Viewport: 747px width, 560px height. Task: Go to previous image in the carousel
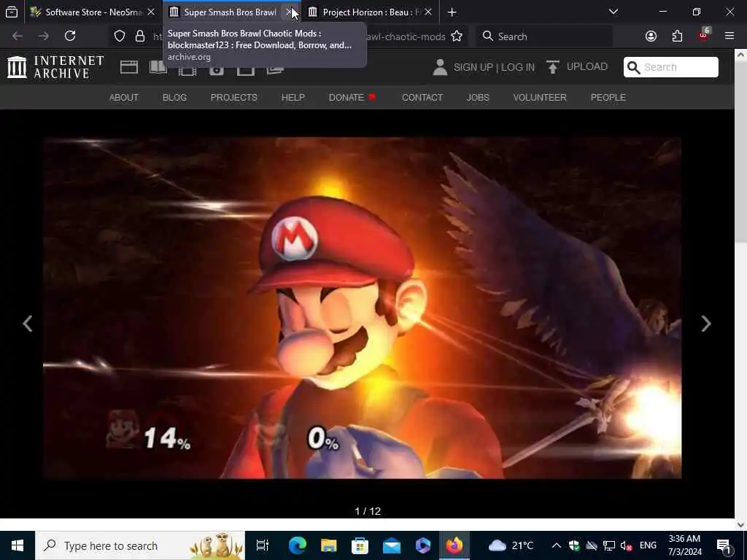28,324
